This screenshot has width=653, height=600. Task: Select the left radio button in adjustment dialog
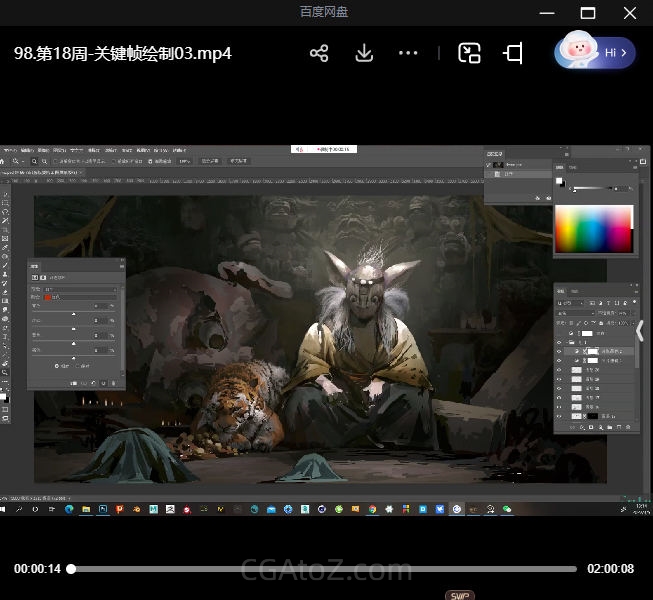[57, 366]
